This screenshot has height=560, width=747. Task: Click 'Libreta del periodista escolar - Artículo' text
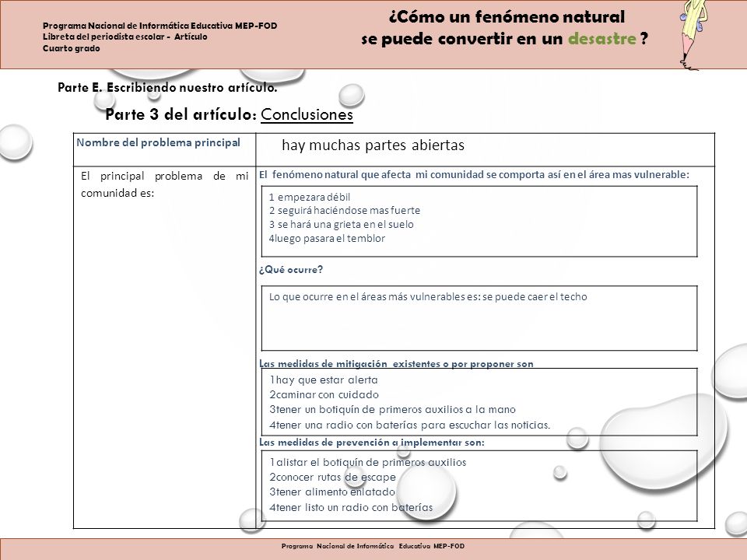124,37
